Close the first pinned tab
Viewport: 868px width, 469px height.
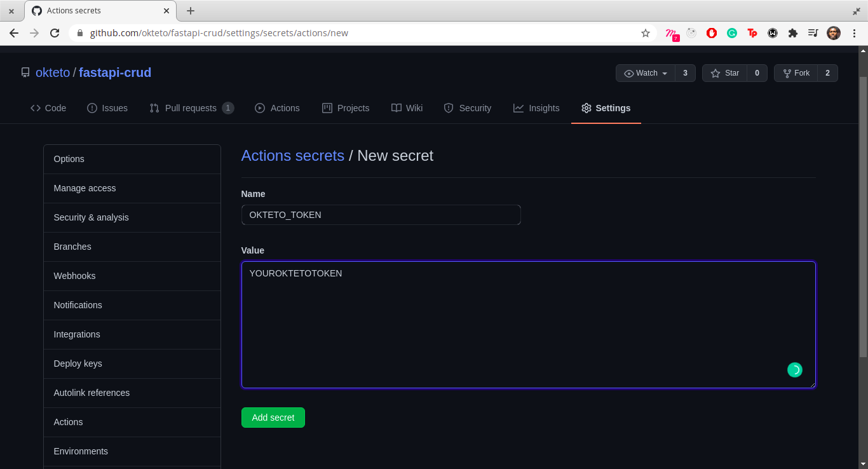pos(11,11)
